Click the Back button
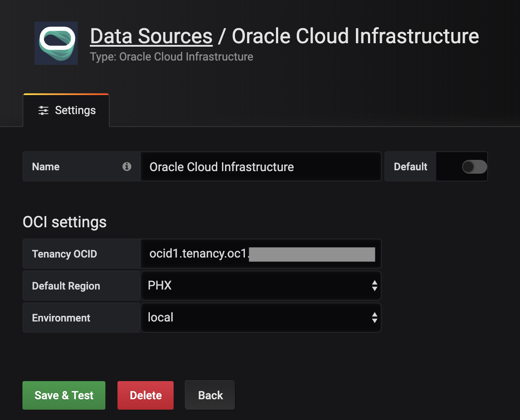Viewport: 520px width, 420px height. click(x=210, y=395)
